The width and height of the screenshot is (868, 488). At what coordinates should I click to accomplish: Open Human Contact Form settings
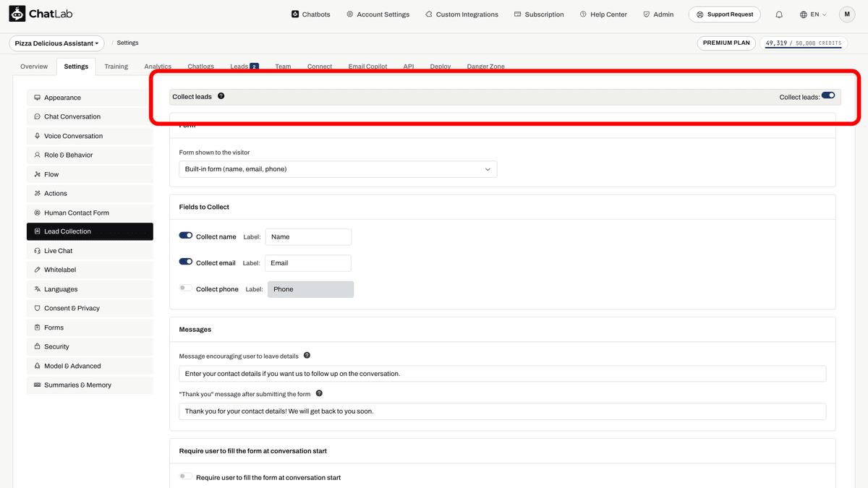point(90,213)
